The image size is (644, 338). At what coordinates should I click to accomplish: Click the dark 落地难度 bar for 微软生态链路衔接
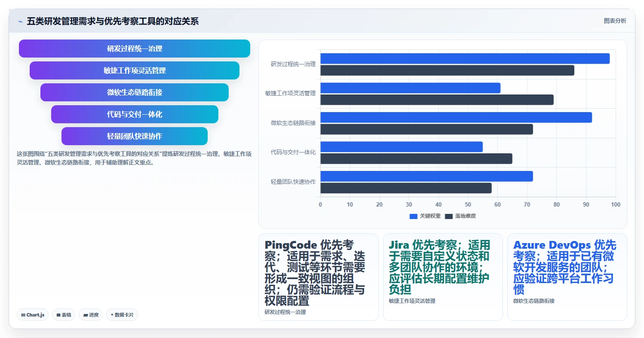click(426, 129)
